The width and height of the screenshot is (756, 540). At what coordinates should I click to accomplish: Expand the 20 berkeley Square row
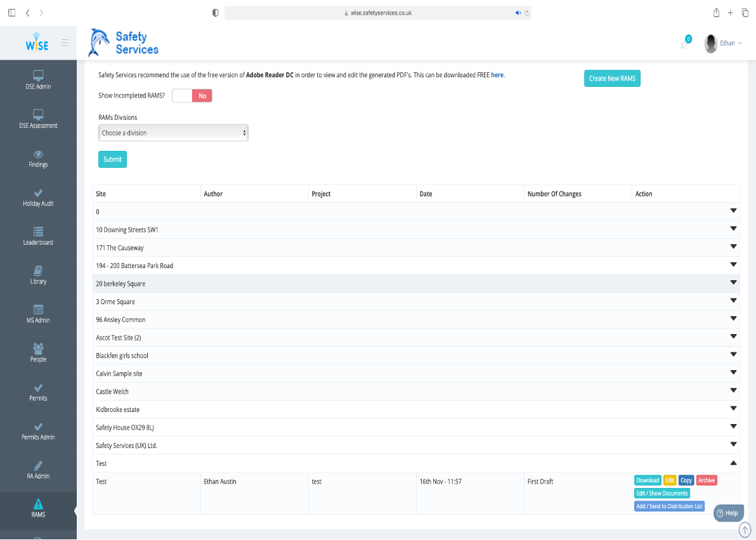click(733, 282)
